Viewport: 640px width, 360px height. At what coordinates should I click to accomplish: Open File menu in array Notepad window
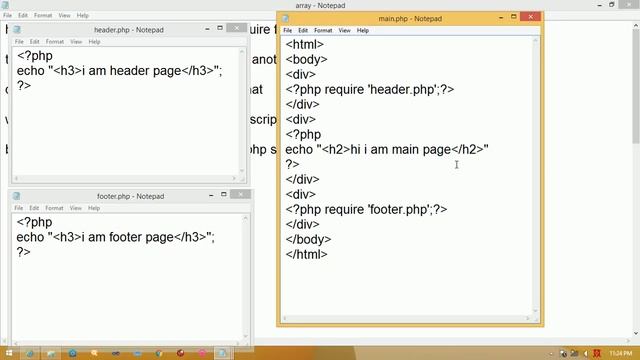coord(7,16)
